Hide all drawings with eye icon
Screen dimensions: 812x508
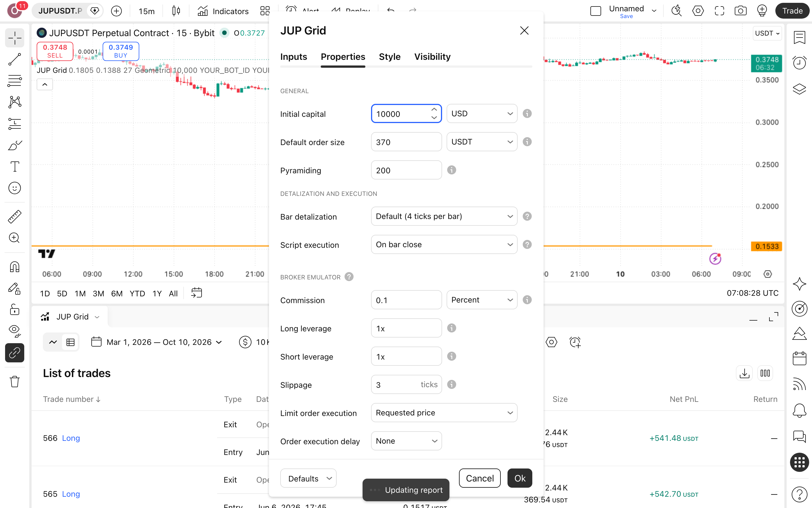pyautogui.click(x=14, y=331)
